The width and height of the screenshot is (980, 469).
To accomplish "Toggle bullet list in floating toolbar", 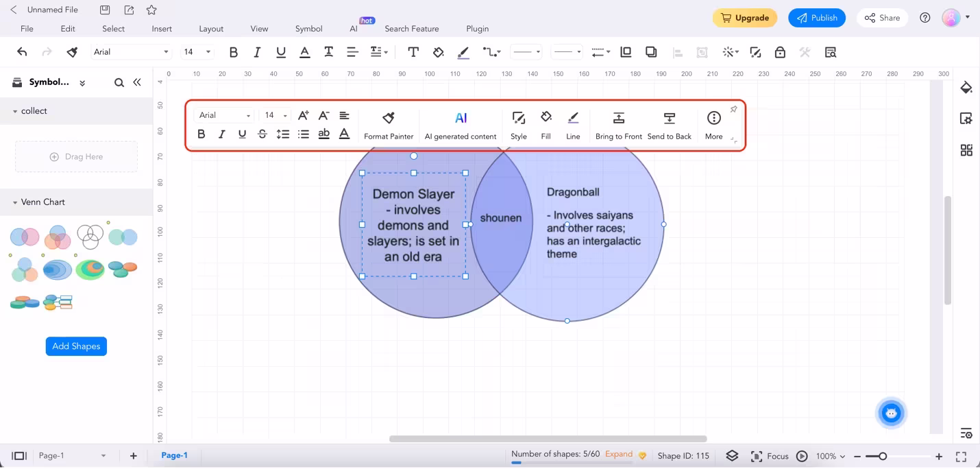I will coord(304,134).
